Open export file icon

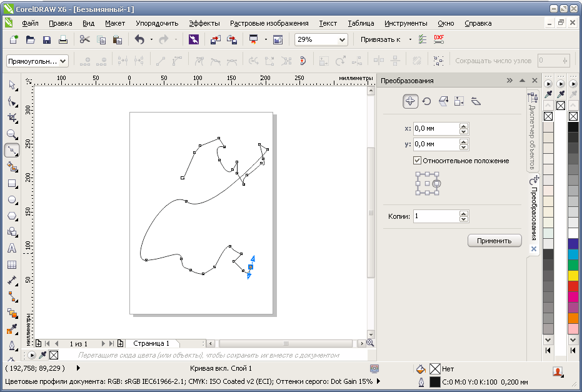(231, 39)
